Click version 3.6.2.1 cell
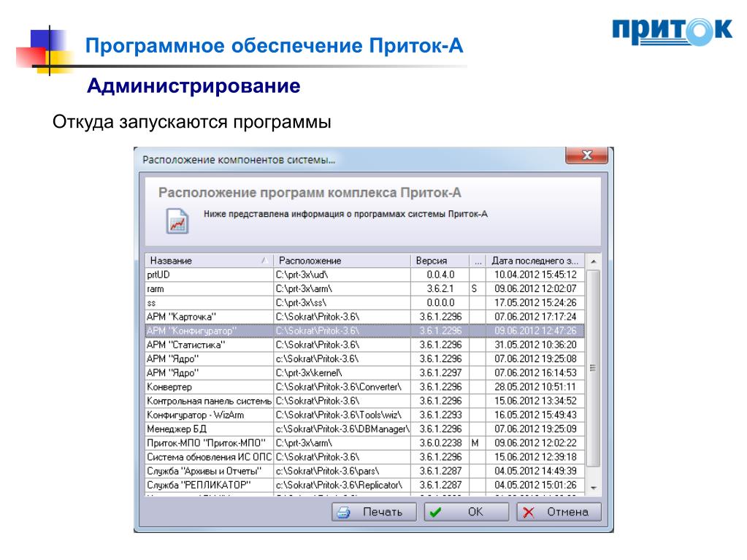 pyautogui.click(x=440, y=288)
